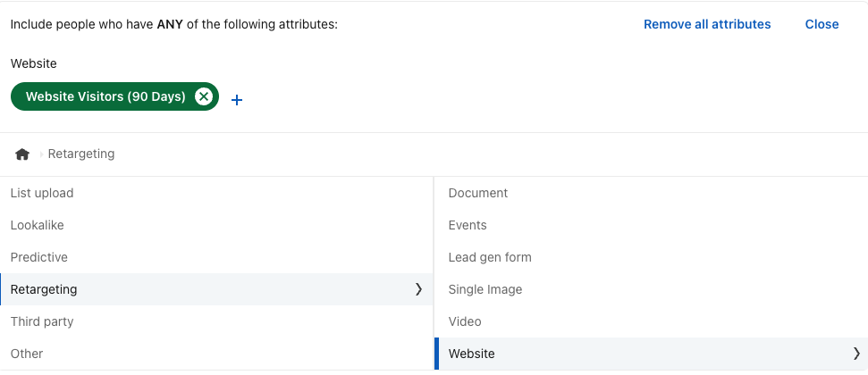Screen dimensions: 868x375
Task: Select the Lookalike category
Action: (38, 225)
